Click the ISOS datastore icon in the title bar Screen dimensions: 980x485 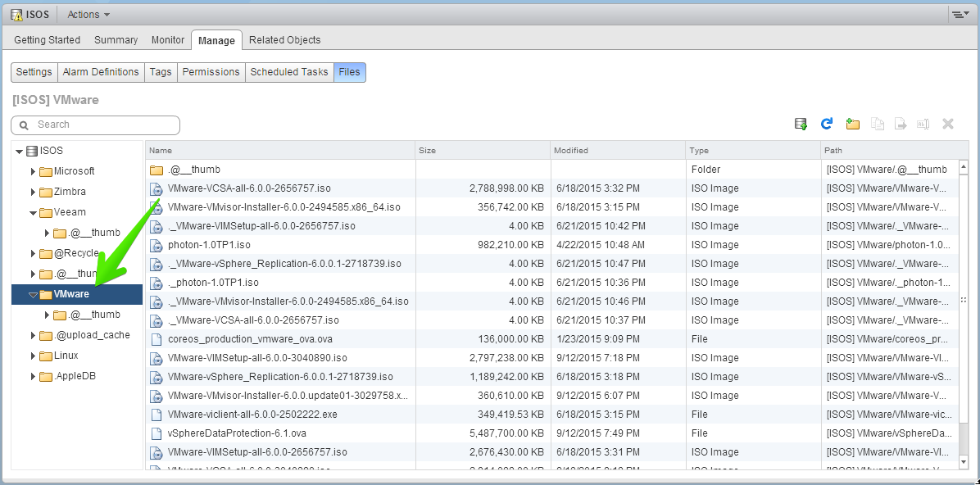[x=17, y=15]
